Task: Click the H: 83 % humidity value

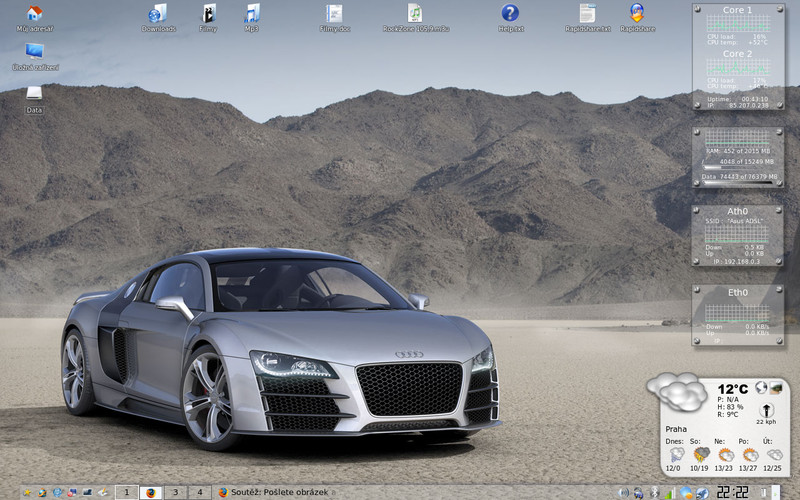Action: [730, 407]
